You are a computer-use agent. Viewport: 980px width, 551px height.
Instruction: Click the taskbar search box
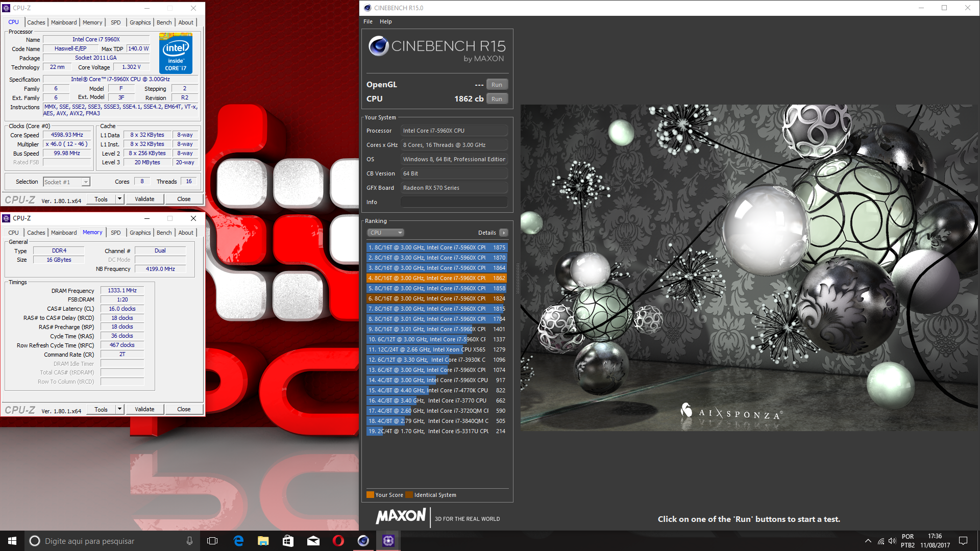point(112,541)
